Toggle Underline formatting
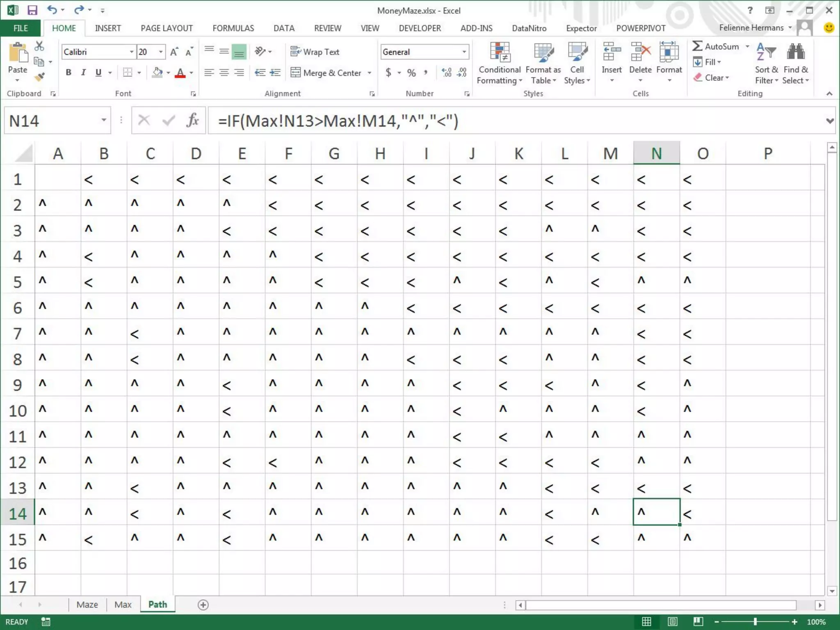Viewport: 840px width, 630px height. 98,73
